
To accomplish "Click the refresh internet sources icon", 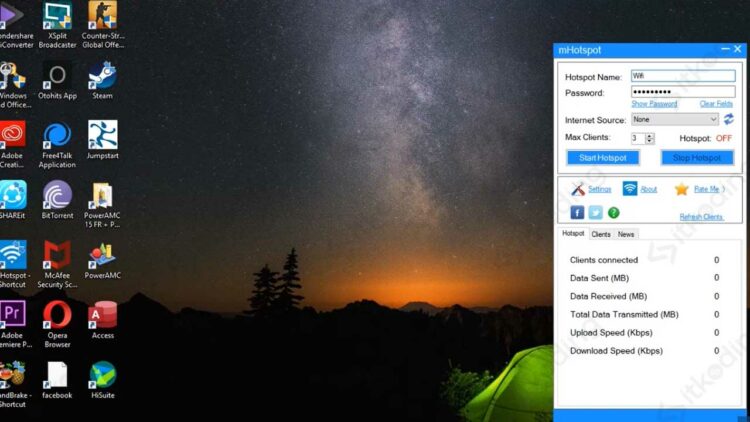I will point(729,119).
